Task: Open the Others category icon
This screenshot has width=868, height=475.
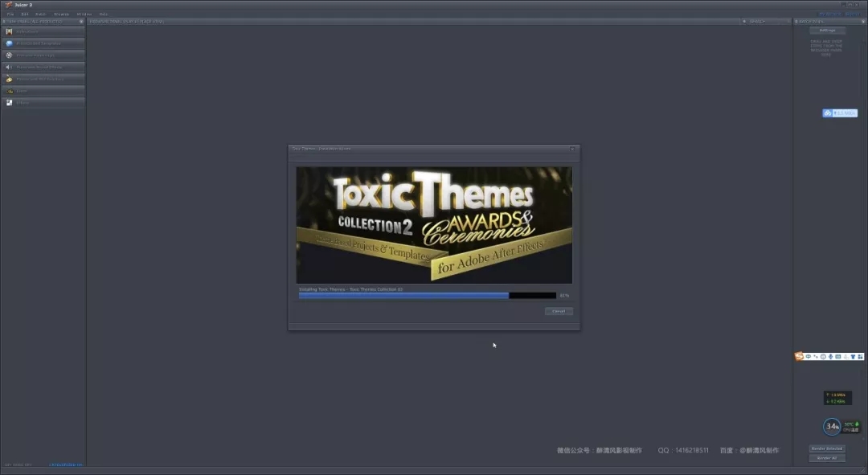Action: tap(10, 103)
